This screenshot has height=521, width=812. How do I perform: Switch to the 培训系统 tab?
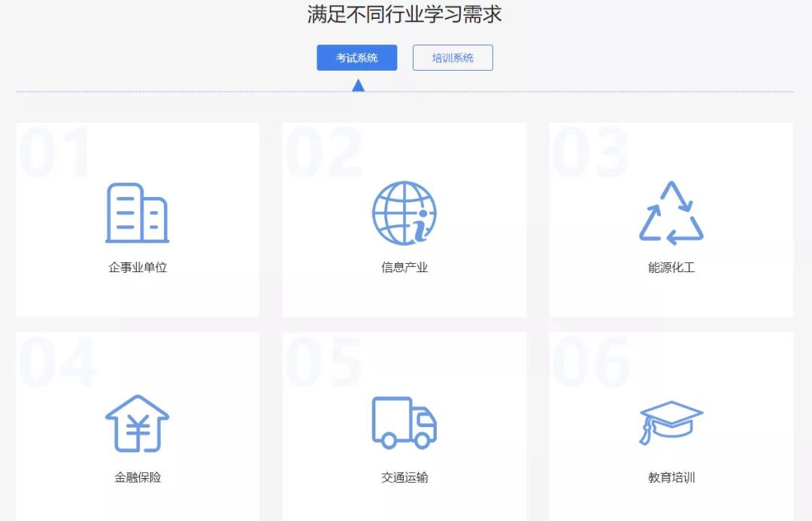[453, 57]
